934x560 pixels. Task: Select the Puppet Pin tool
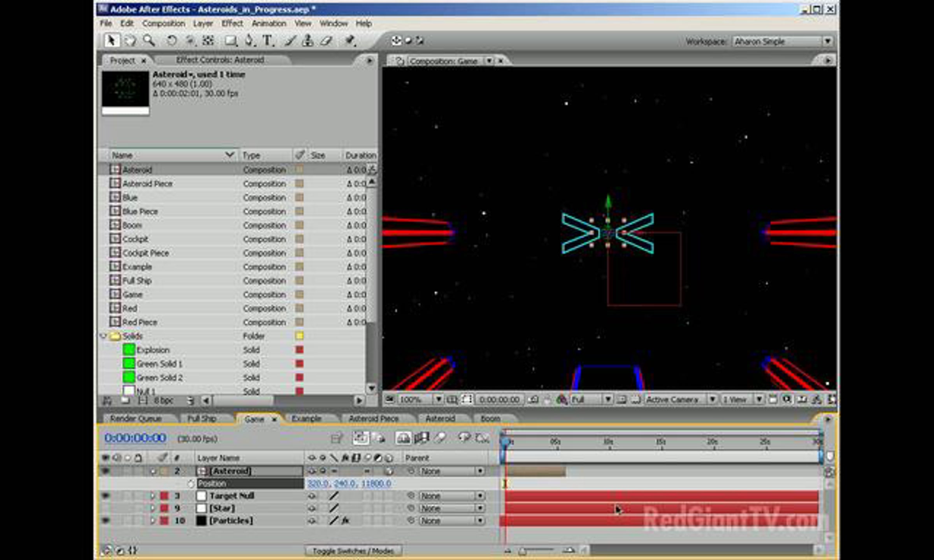pyautogui.click(x=350, y=40)
